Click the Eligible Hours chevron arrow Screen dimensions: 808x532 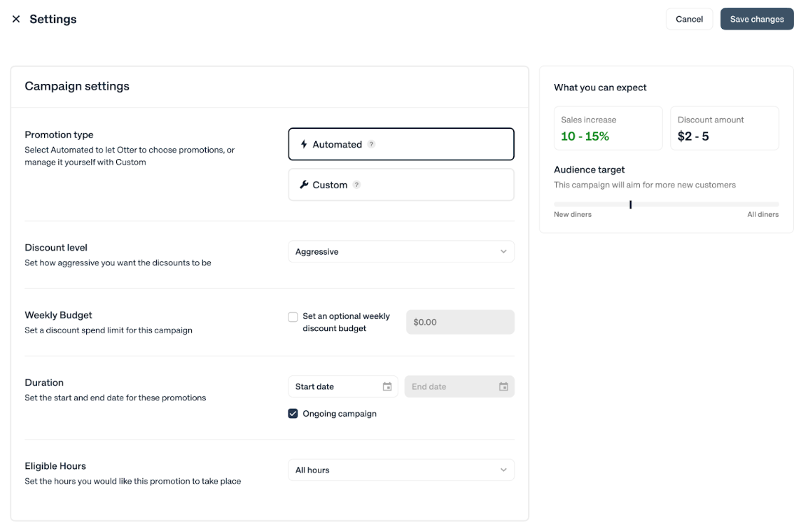coord(503,470)
